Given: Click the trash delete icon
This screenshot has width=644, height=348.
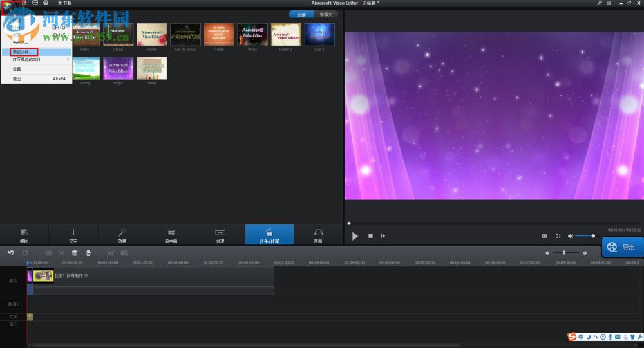Looking at the screenshot, I should 75,253.
